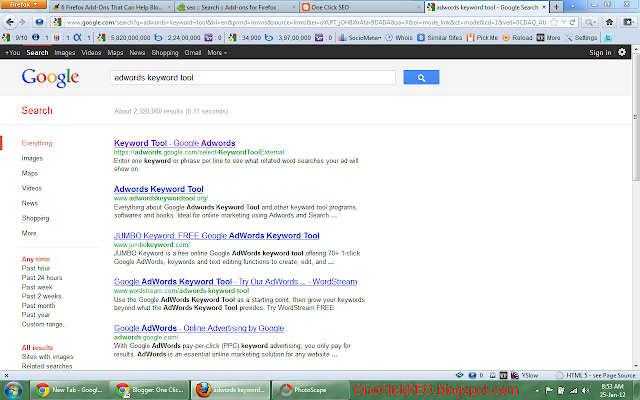Filter results to Past 24 hours

tap(42, 278)
